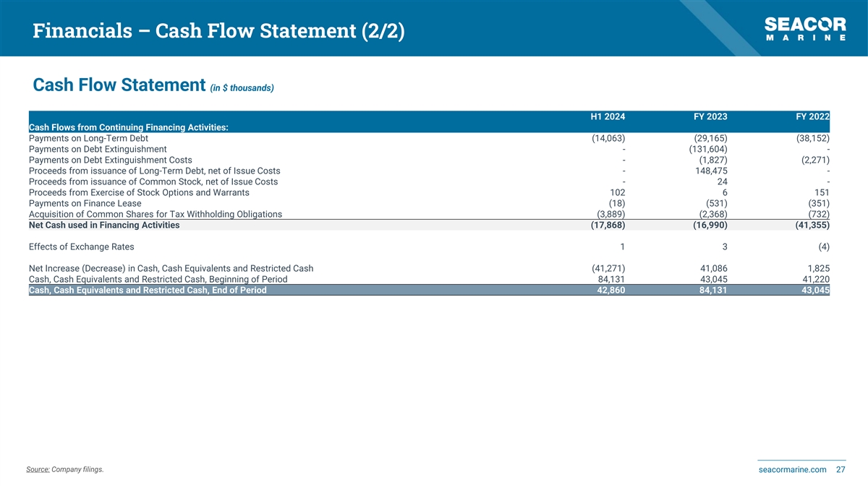The image size is (868, 488).
Task: Click the Cash Flow Statement subtitle heading
Action: click(x=119, y=85)
